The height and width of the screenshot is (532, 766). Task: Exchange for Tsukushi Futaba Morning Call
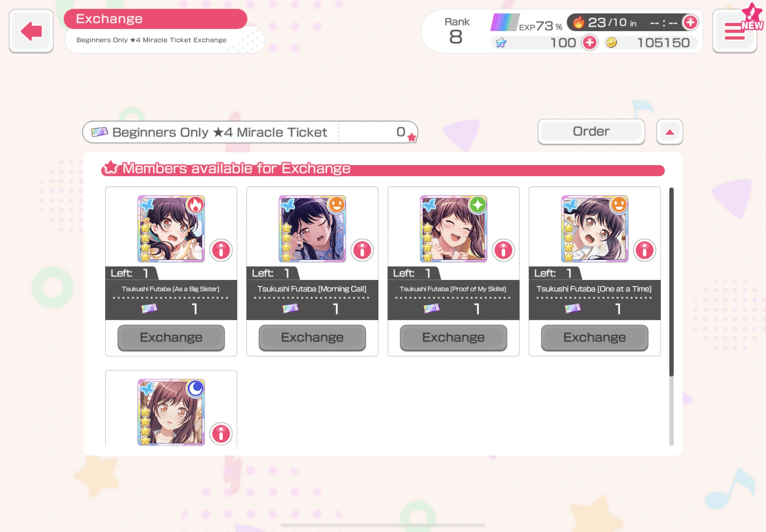pyautogui.click(x=312, y=338)
